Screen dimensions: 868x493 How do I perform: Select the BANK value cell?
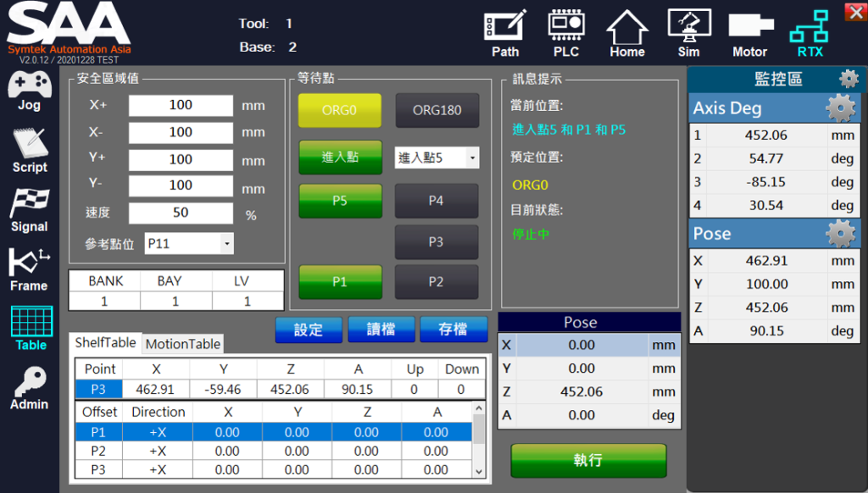(x=104, y=301)
